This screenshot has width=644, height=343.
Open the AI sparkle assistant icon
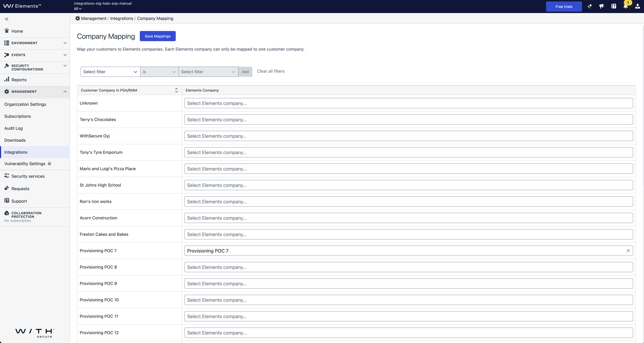(590, 6)
